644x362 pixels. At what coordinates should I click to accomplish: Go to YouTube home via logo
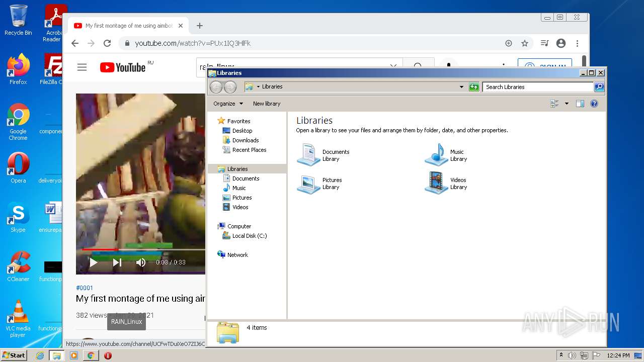[123, 67]
